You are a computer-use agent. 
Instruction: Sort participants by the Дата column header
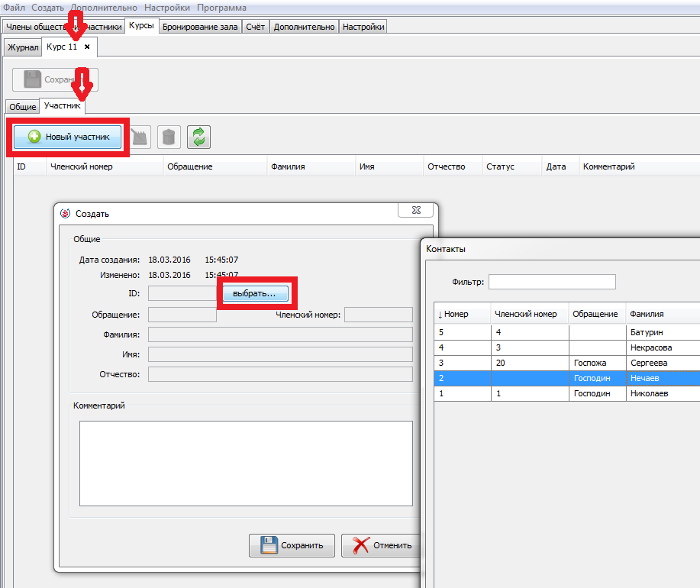click(560, 166)
